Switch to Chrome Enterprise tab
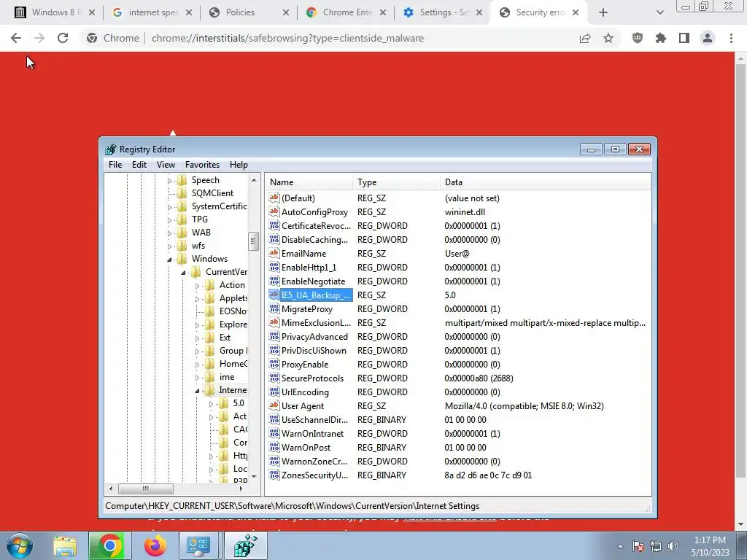The height and width of the screenshot is (560, 747). coord(347,12)
